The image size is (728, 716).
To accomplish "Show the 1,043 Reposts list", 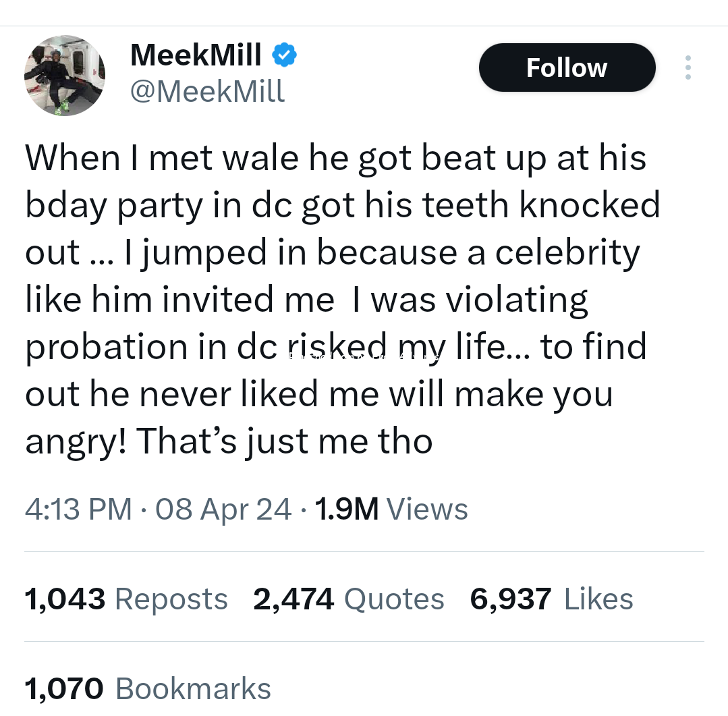I will [x=126, y=599].
